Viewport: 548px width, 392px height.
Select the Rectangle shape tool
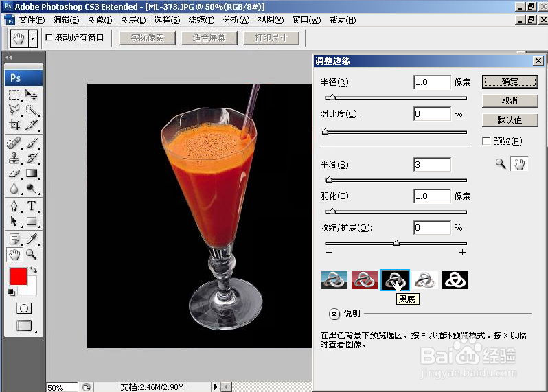click(32, 221)
